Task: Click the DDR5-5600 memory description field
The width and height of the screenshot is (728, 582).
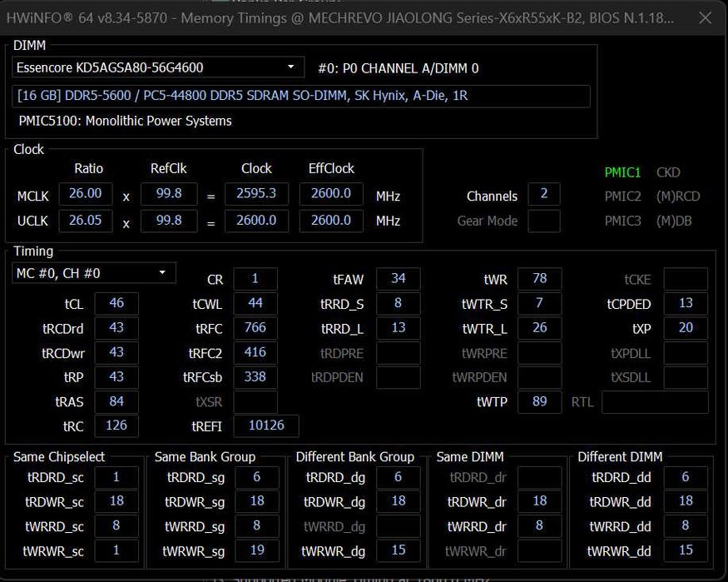Action: click(301, 96)
